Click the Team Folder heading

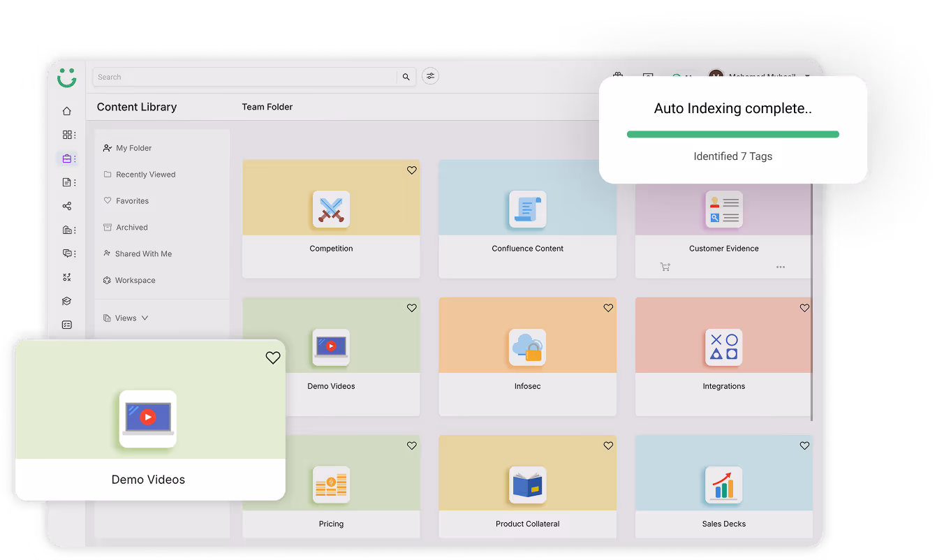[x=267, y=107]
